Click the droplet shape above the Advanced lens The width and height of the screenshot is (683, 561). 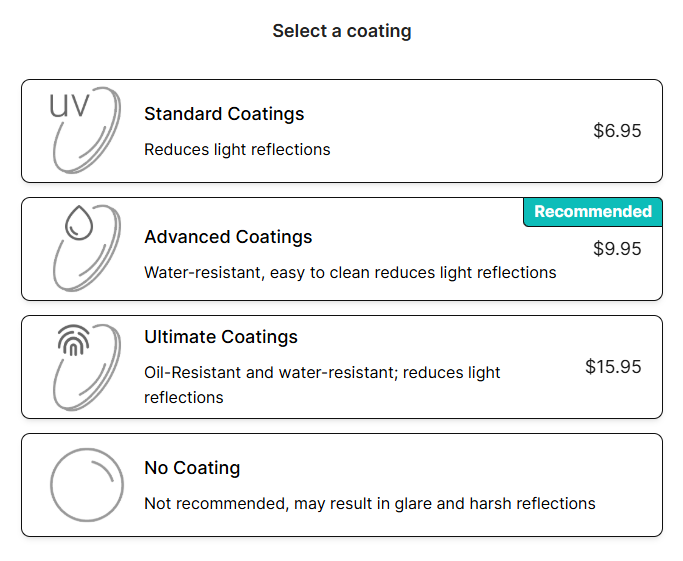click(79, 223)
